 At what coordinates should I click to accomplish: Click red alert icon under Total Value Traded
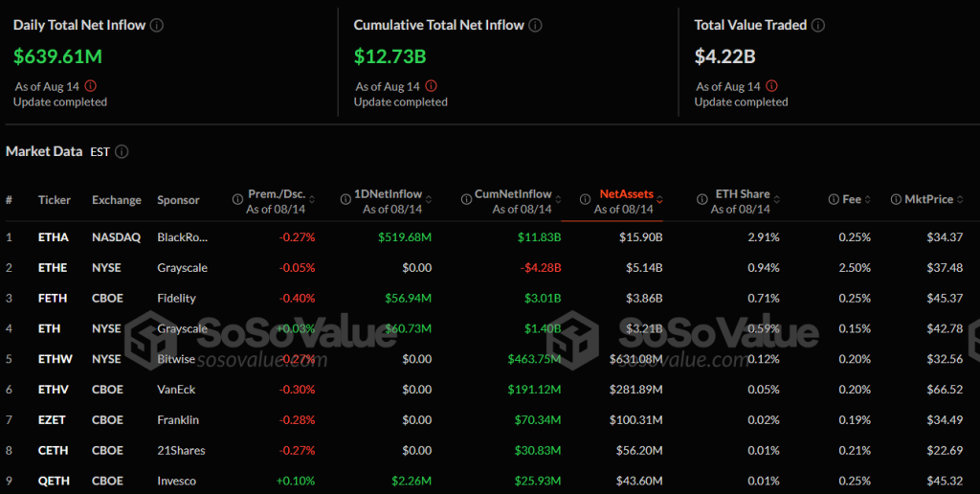(772, 86)
